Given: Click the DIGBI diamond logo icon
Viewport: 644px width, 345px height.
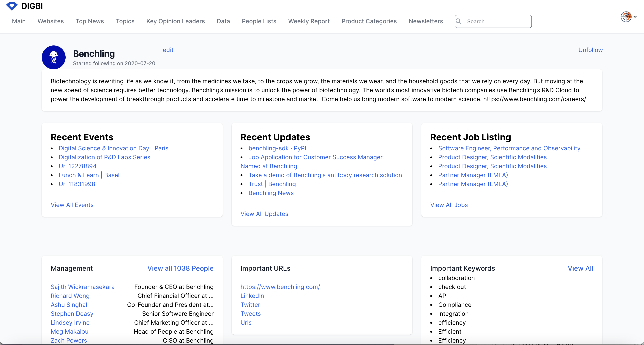Looking at the screenshot, I should pos(12,6).
